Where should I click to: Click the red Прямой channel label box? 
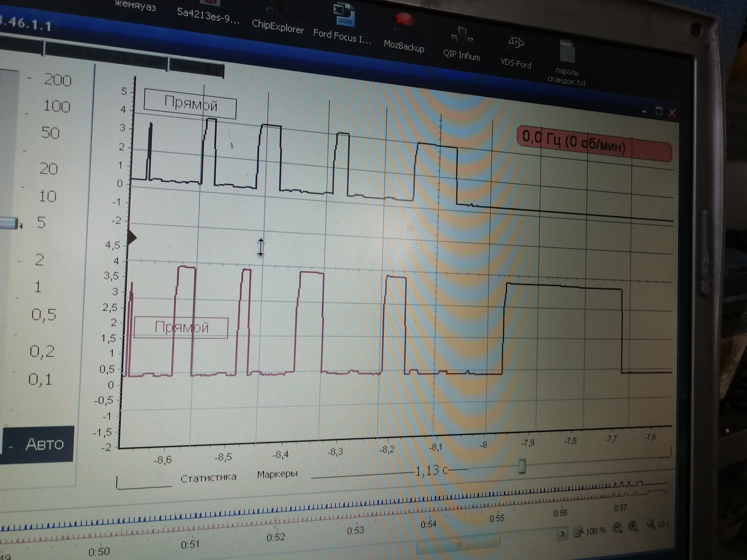click(x=181, y=327)
